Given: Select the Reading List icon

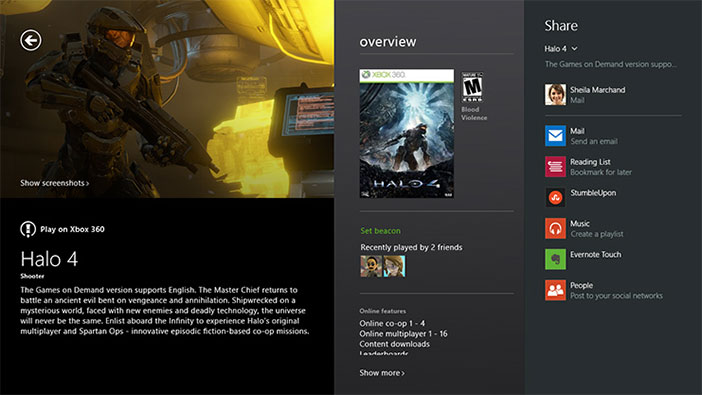Looking at the screenshot, I should click(x=555, y=167).
